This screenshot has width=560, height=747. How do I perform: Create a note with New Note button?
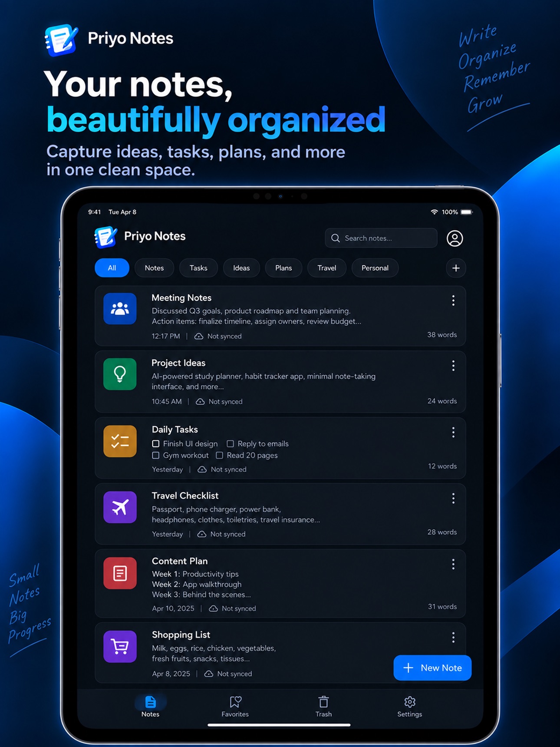point(432,668)
